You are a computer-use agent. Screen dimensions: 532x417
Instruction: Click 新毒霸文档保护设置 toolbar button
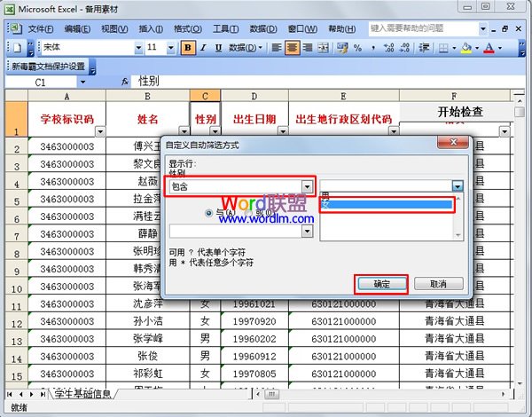click(x=48, y=67)
